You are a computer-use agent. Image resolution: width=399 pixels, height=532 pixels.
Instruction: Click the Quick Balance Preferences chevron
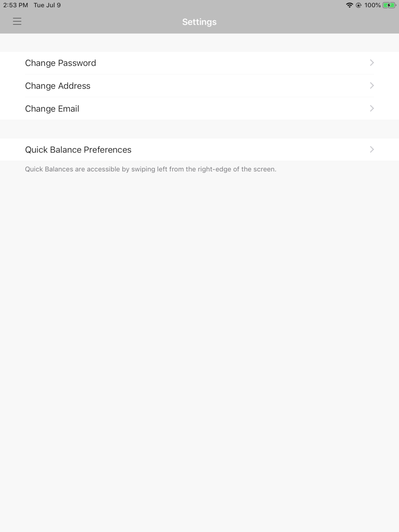(372, 150)
